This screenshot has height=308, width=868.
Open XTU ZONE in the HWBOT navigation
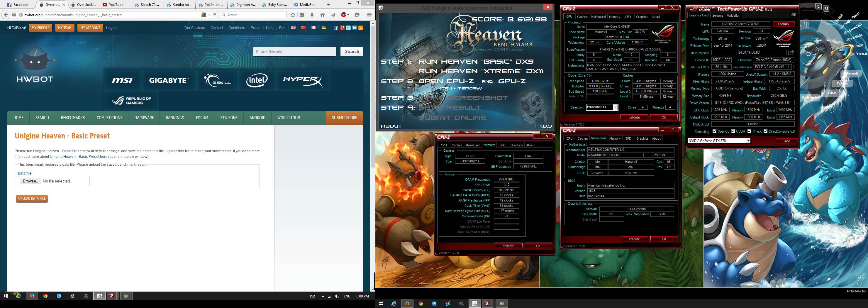[x=229, y=118]
